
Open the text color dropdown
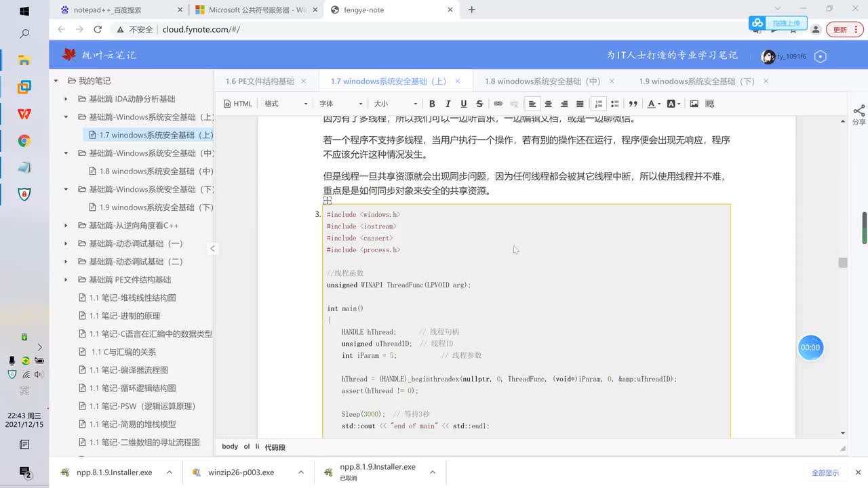click(x=653, y=104)
